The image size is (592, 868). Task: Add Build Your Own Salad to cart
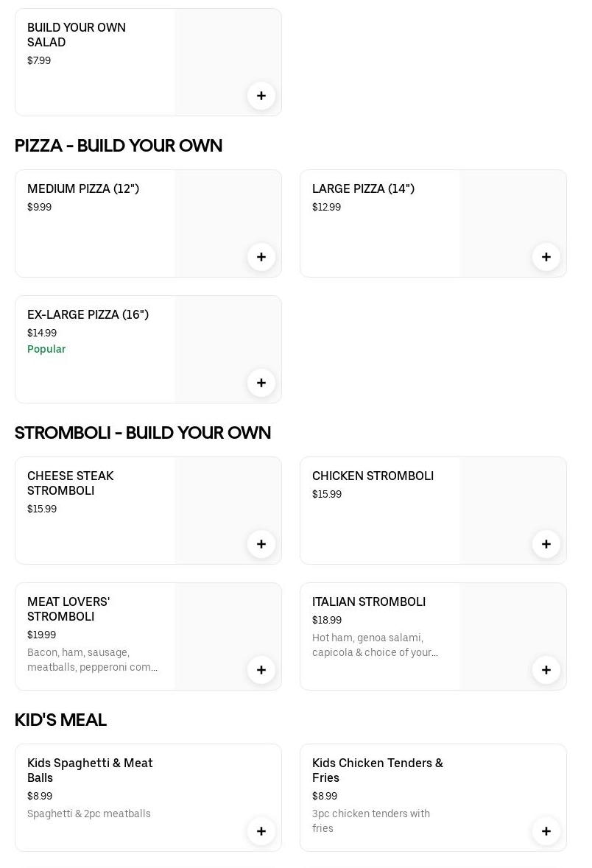[261, 96]
